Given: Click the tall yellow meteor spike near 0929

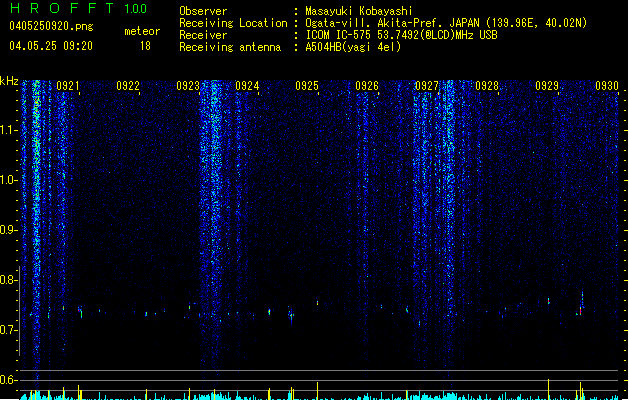Looking at the screenshot, I should coord(548,389).
